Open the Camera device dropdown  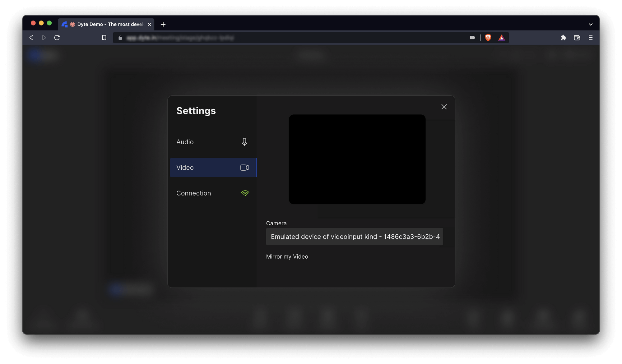tap(354, 237)
